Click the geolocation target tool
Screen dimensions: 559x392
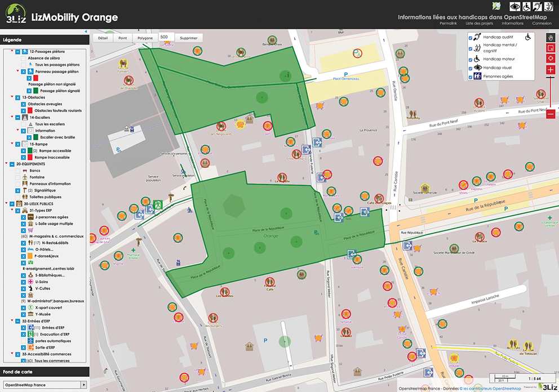551,59
